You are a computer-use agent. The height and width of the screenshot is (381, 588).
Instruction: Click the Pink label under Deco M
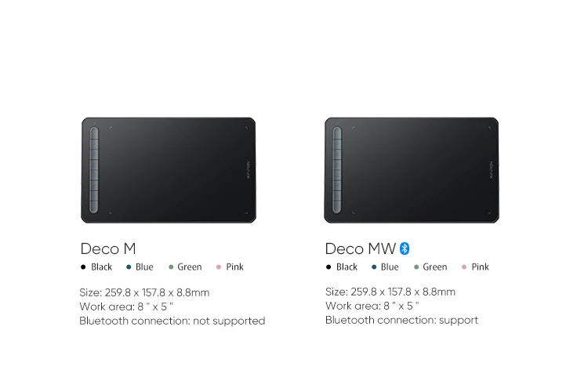coord(234,267)
